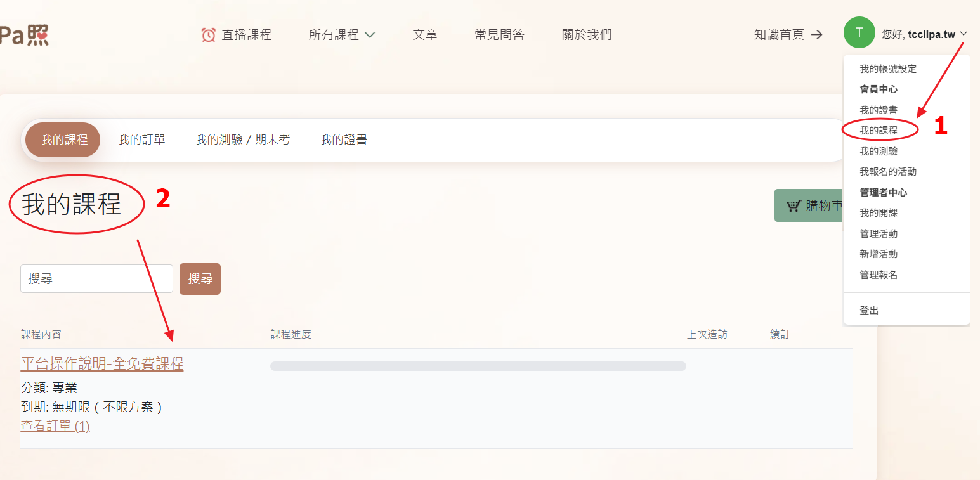This screenshot has height=480, width=980.
Task: Open the 我的測驗 / 期末考 tab
Action: click(242, 139)
